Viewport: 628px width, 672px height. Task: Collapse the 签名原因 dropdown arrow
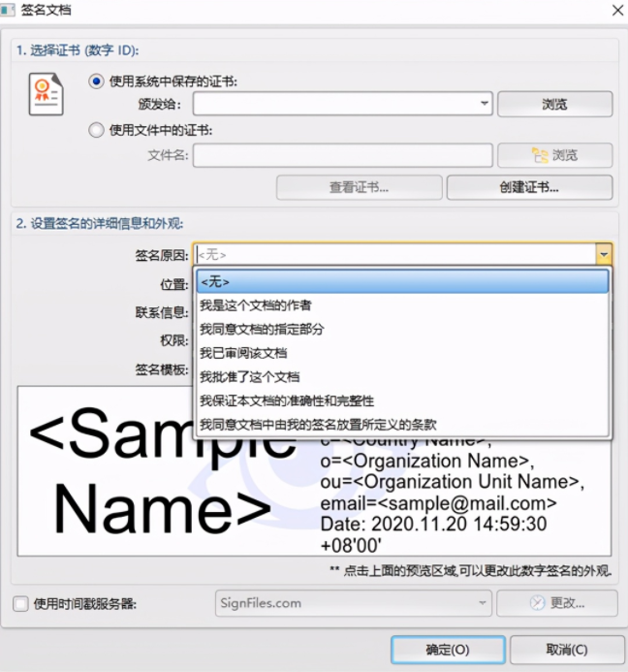(x=604, y=254)
